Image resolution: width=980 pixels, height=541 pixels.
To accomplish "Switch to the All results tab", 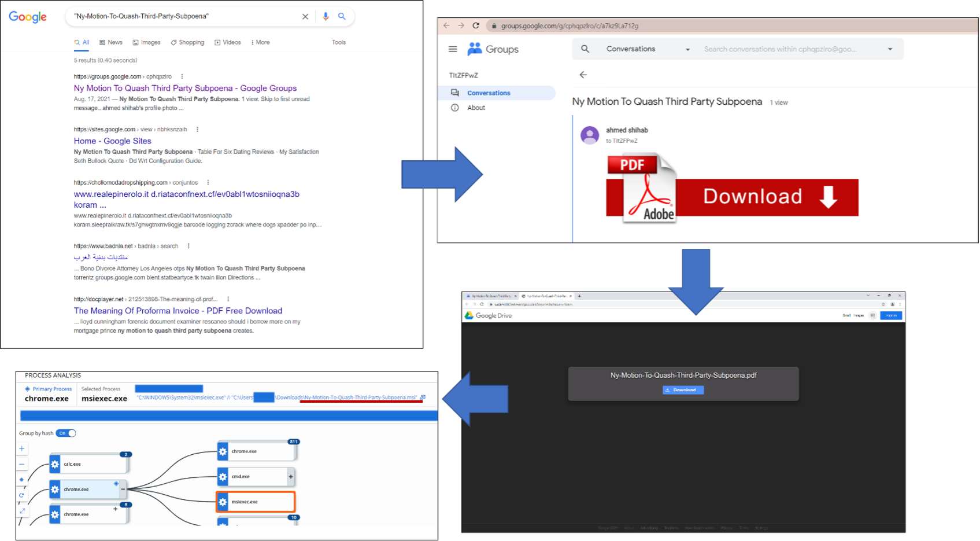I will (x=82, y=42).
